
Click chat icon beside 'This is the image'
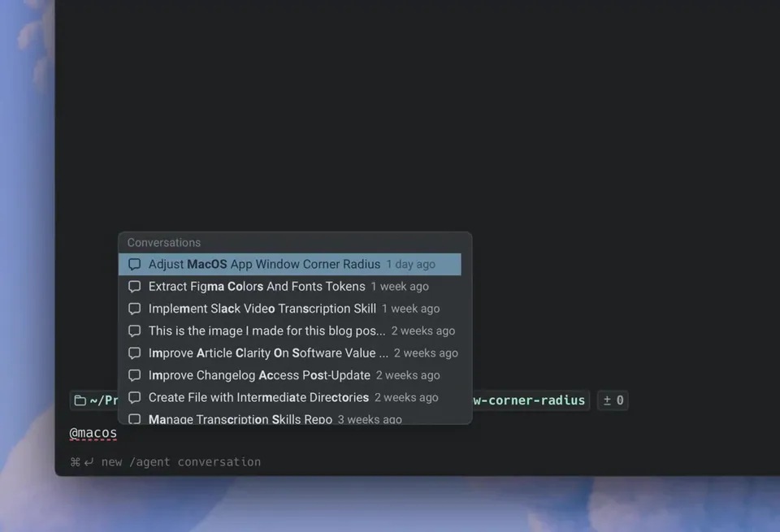pyautogui.click(x=134, y=331)
